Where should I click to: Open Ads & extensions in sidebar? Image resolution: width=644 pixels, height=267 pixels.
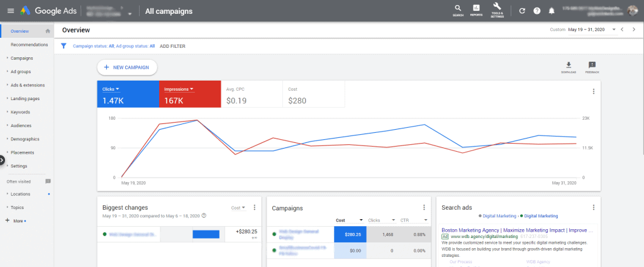pos(26,85)
